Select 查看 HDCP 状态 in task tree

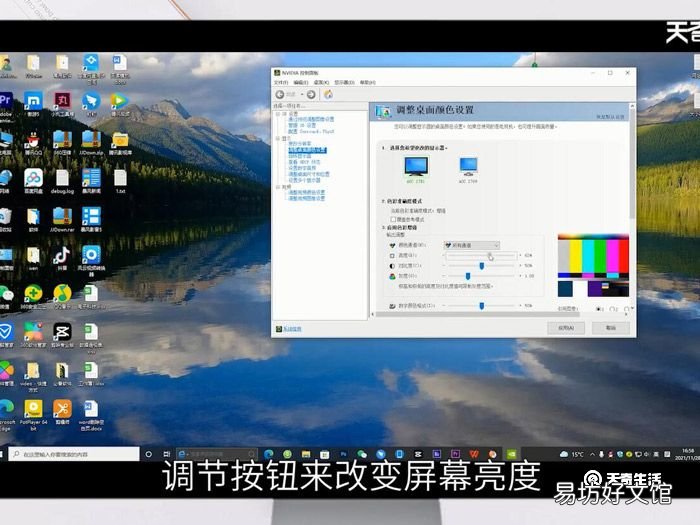pyautogui.click(x=304, y=162)
